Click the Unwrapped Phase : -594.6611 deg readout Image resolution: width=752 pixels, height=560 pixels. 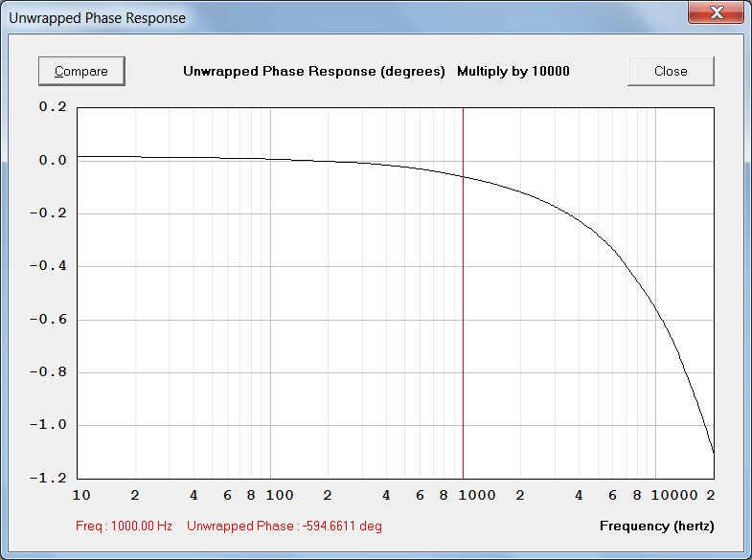(285, 526)
